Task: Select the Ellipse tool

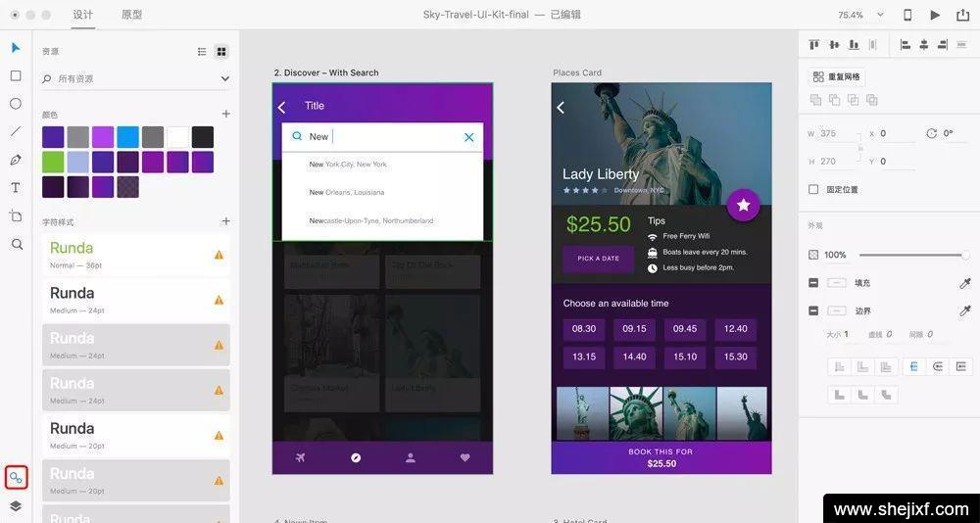Action: [16, 104]
